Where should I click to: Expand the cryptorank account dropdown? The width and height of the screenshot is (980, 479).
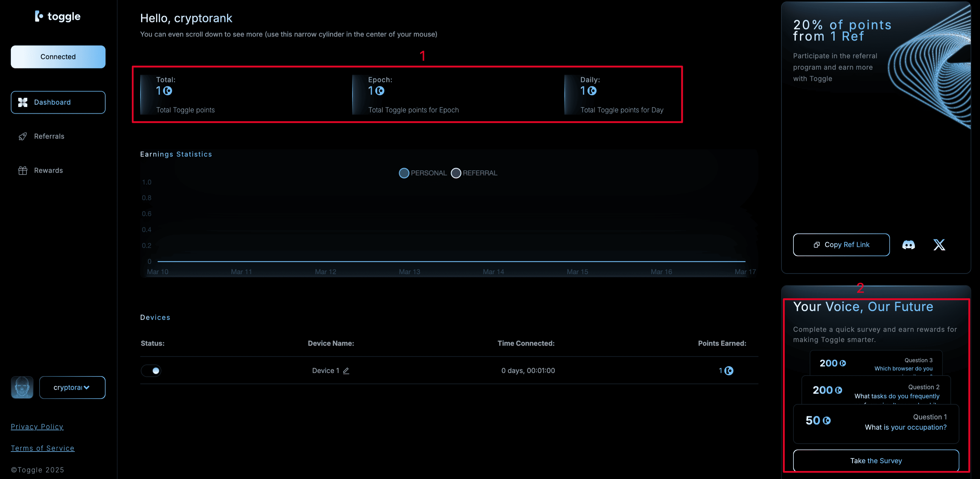tap(72, 387)
